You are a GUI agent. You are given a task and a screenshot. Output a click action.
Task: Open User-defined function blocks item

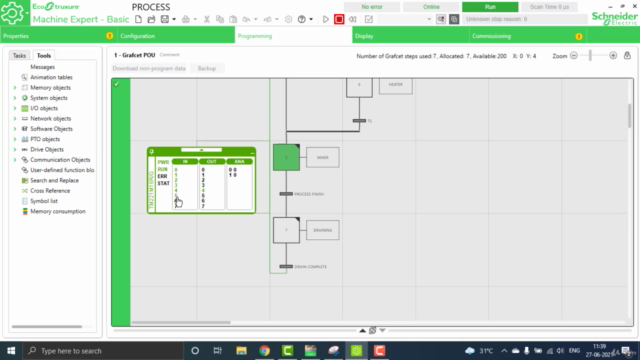click(x=62, y=170)
